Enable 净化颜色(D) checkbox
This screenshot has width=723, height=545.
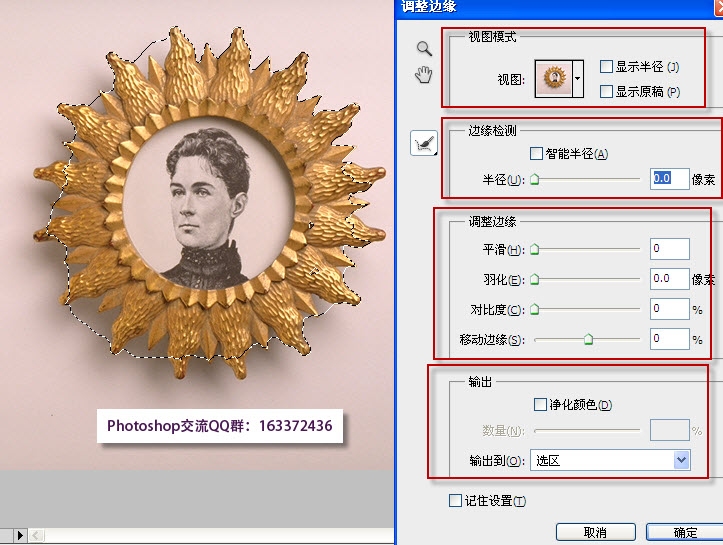tap(540, 404)
